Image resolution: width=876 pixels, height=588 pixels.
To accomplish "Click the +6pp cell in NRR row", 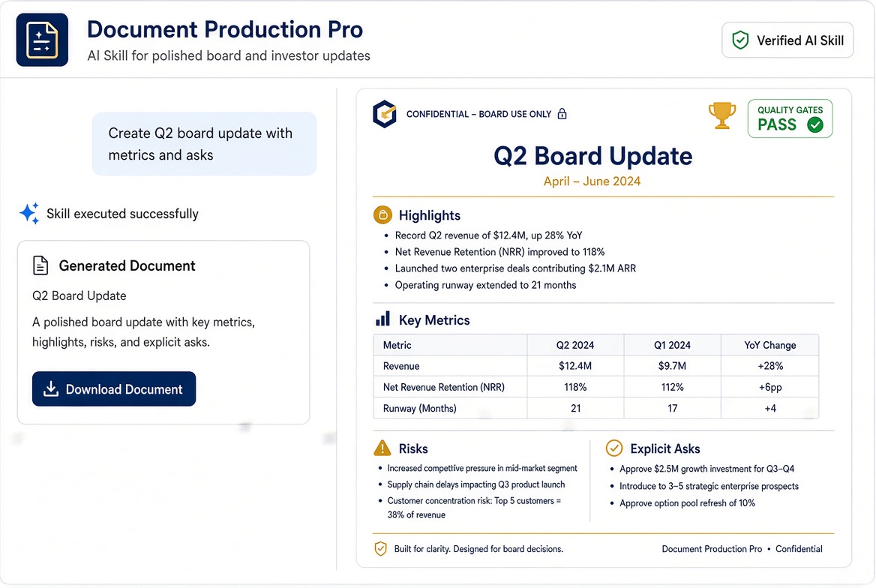I will point(769,387).
